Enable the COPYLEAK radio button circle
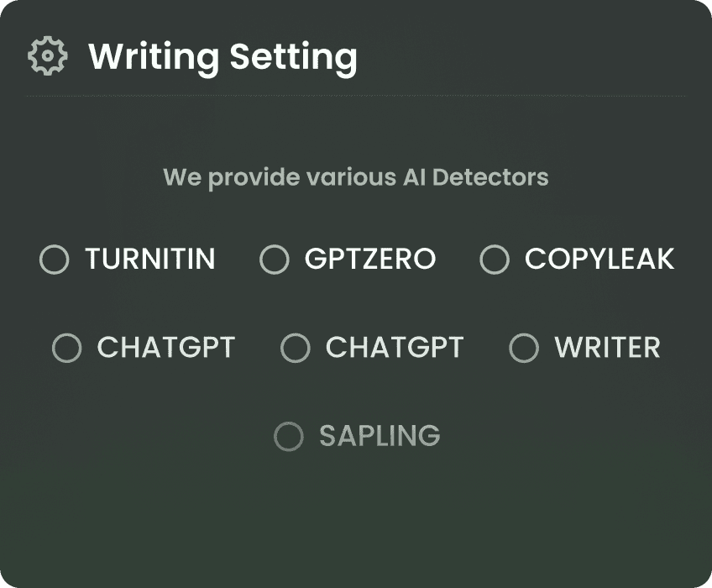Image resolution: width=712 pixels, height=588 pixels. tap(495, 259)
